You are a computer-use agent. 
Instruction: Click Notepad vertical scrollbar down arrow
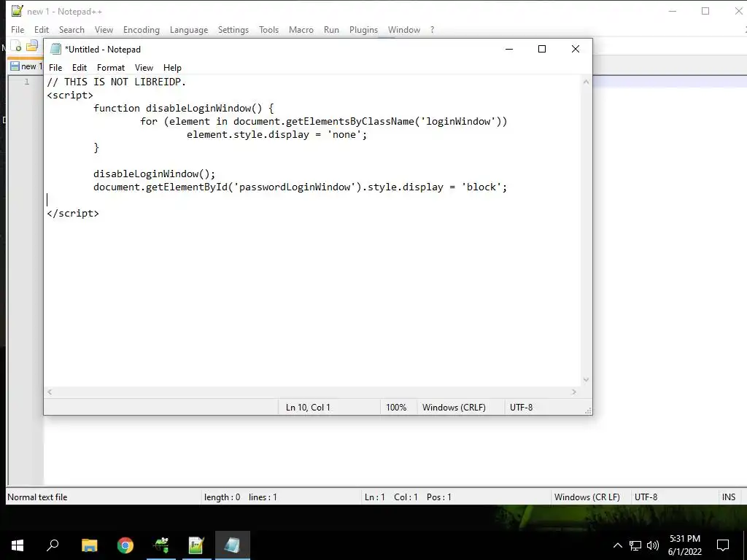(586, 379)
